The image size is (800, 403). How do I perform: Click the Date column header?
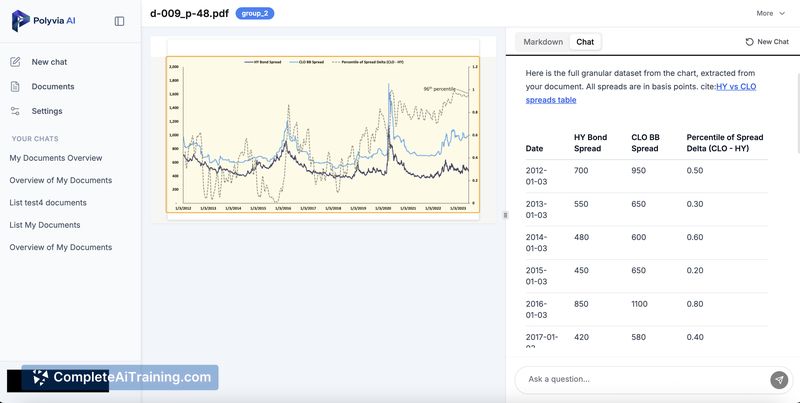(534, 148)
